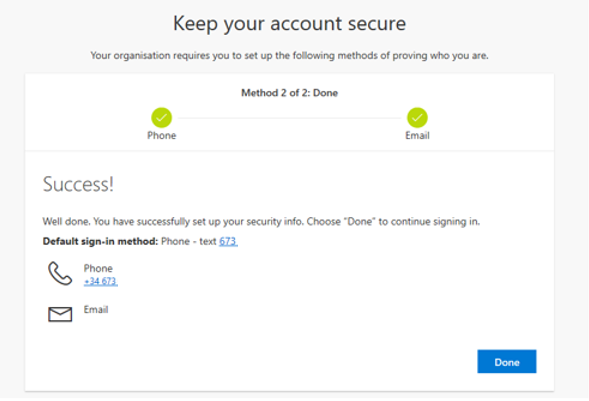Click the Keep your account secure title

289,23
